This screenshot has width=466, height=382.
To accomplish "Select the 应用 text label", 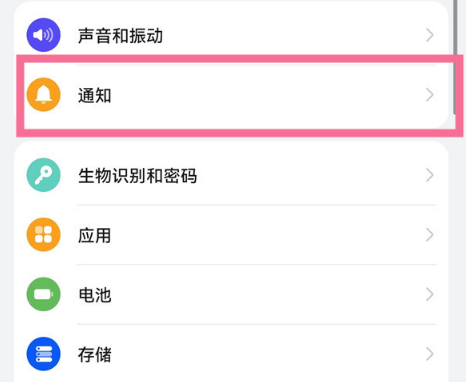I will (94, 235).
